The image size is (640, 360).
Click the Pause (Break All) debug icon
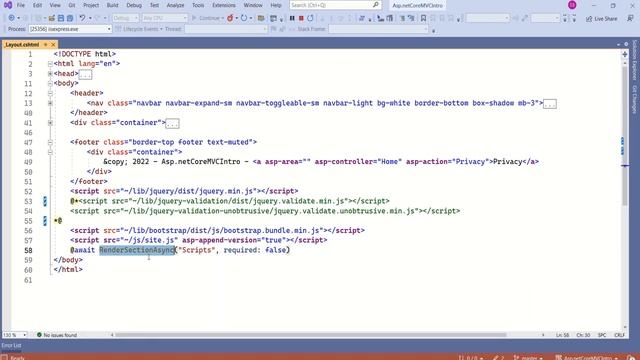pos(292,18)
